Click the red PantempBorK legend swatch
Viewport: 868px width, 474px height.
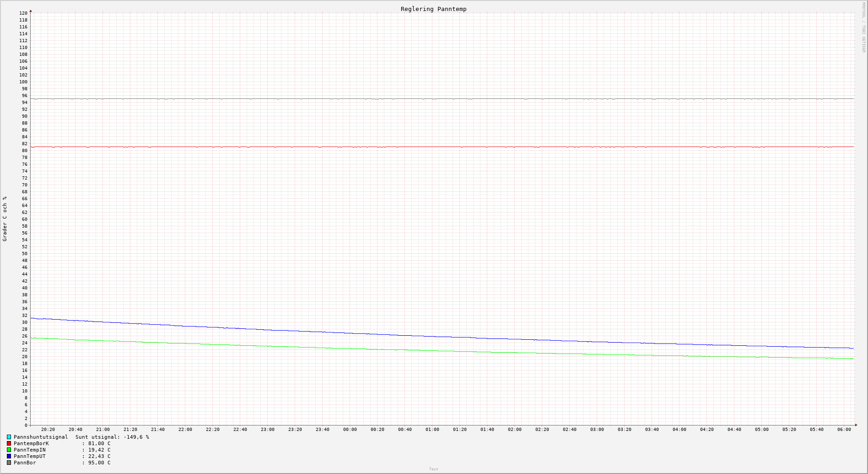[9, 443]
